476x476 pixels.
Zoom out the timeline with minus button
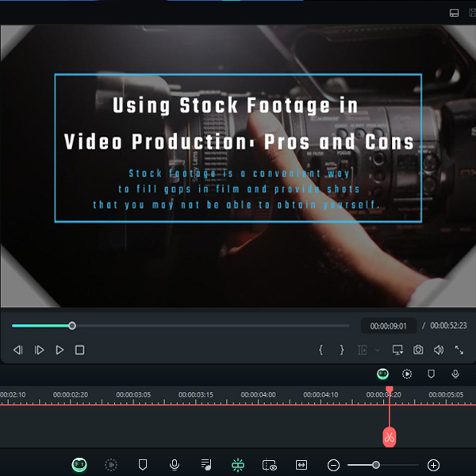(x=334, y=465)
